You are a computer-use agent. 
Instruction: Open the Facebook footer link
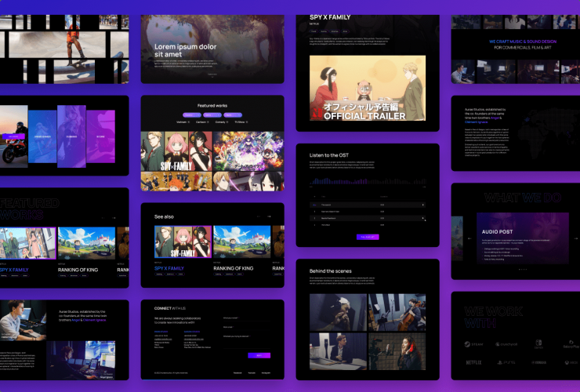[x=237, y=372]
